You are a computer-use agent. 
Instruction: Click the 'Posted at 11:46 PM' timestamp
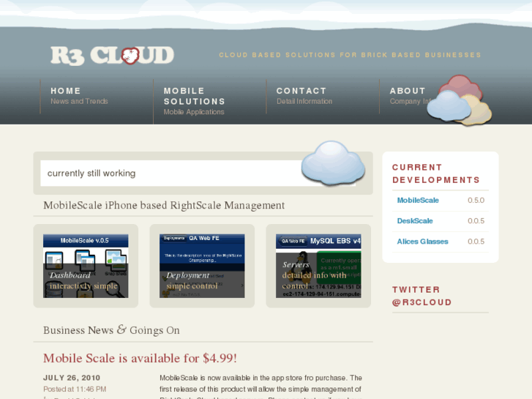pyautogui.click(x=75, y=389)
